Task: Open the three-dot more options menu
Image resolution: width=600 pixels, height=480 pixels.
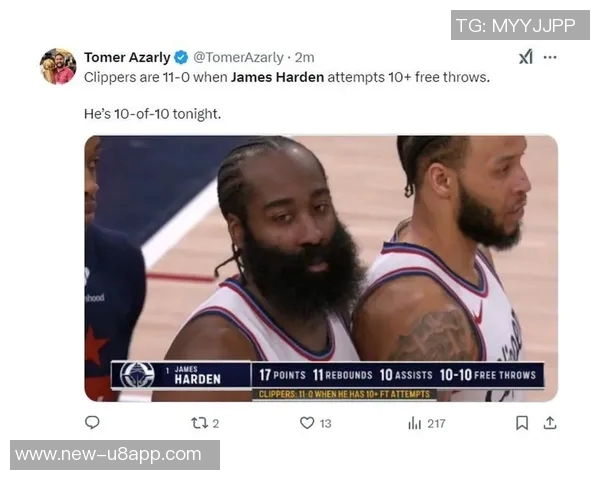Action: tap(550, 57)
